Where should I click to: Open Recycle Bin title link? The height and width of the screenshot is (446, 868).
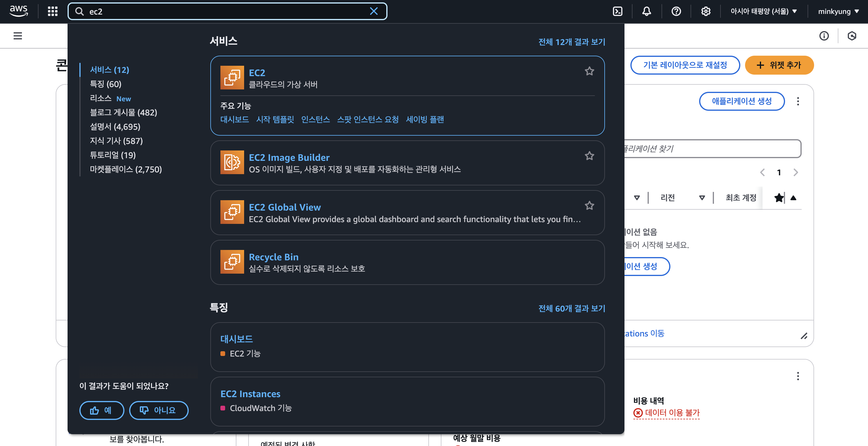[x=274, y=257]
